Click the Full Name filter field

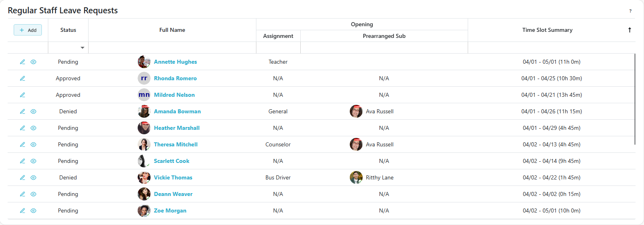(x=172, y=48)
